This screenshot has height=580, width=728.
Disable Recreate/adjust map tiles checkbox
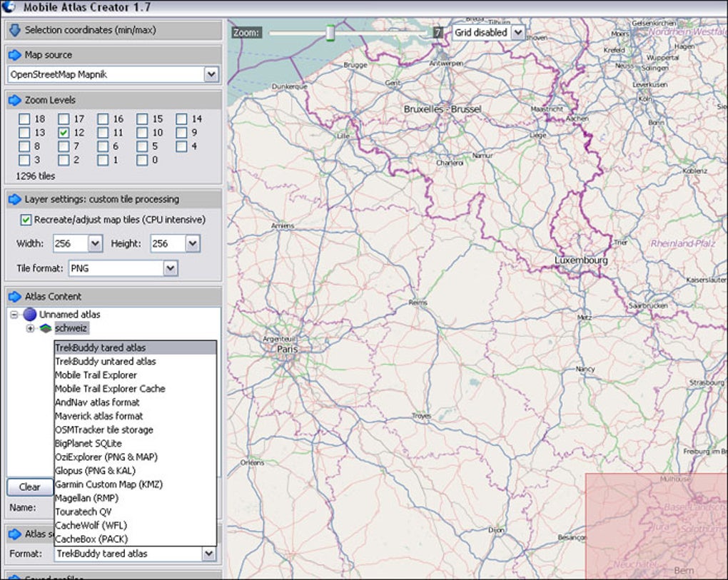[x=26, y=220]
